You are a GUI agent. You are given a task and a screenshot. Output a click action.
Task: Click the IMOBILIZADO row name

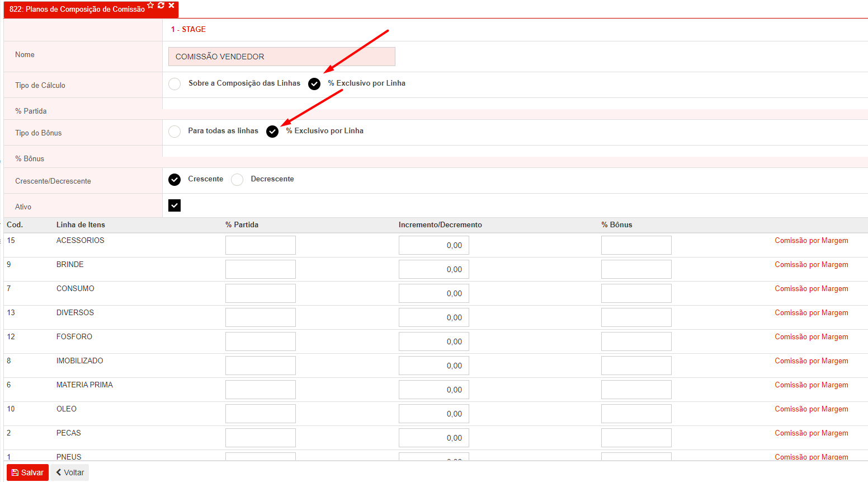click(x=80, y=361)
